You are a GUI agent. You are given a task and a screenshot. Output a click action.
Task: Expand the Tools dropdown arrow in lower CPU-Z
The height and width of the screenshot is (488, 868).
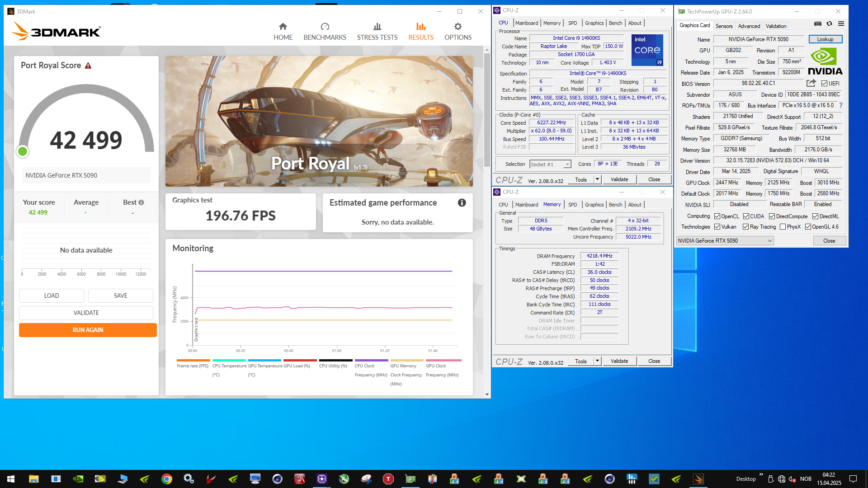tap(597, 361)
